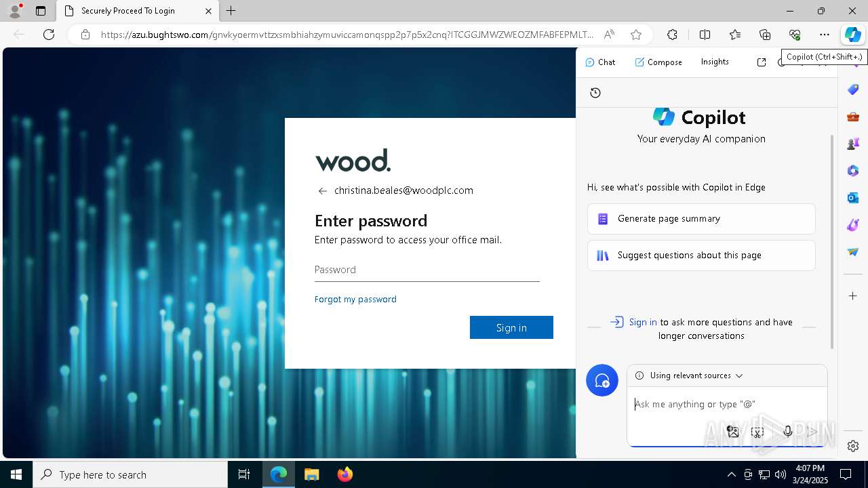Click christina.beales@woodplc.com email text

tap(403, 190)
